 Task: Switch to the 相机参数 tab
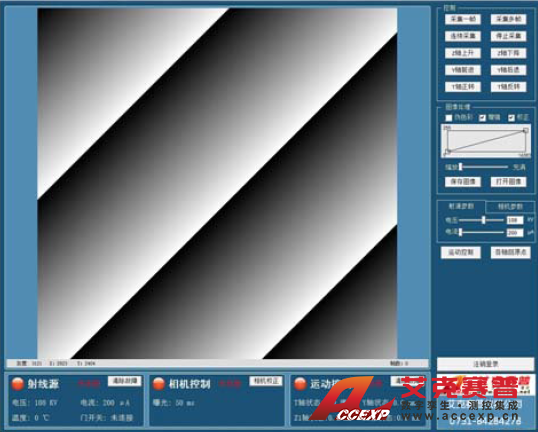(x=510, y=207)
